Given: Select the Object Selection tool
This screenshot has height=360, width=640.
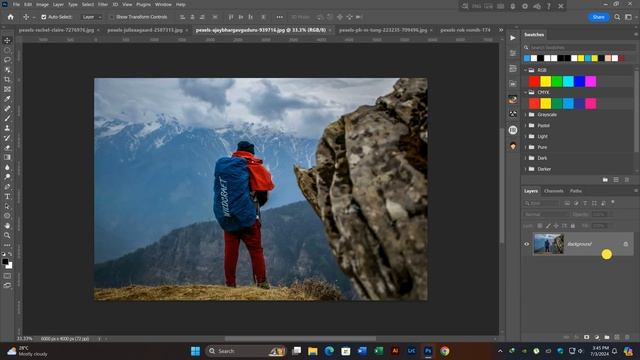Looking at the screenshot, I should [7, 70].
